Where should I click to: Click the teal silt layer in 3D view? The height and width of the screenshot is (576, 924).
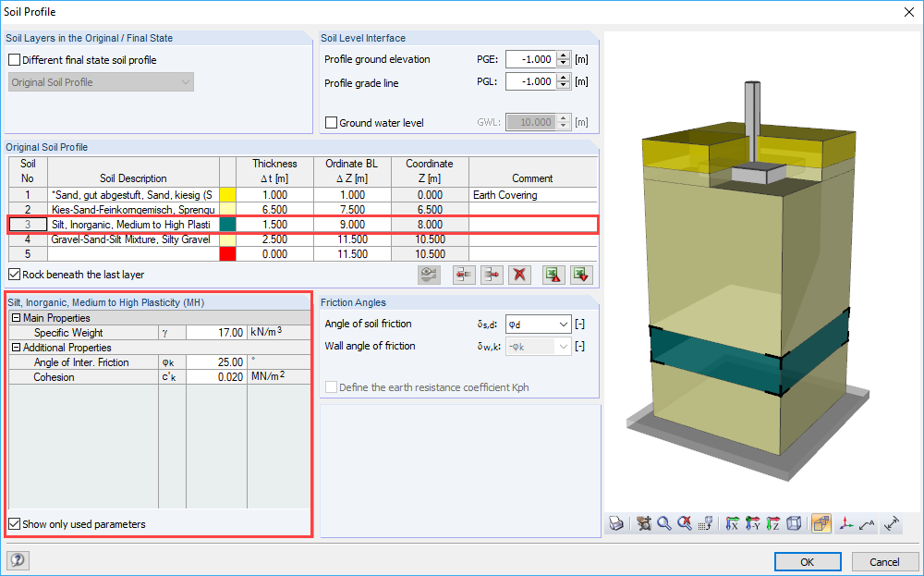pos(748,352)
